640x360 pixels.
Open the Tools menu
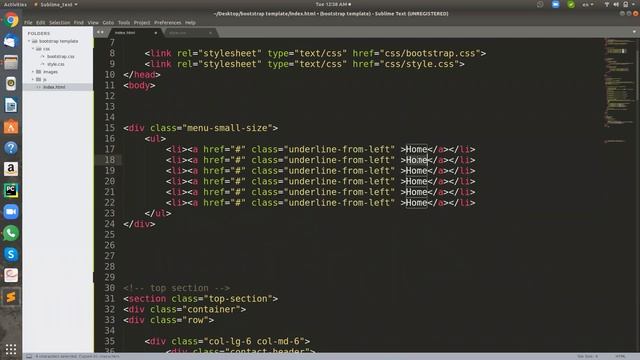click(x=124, y=22)
